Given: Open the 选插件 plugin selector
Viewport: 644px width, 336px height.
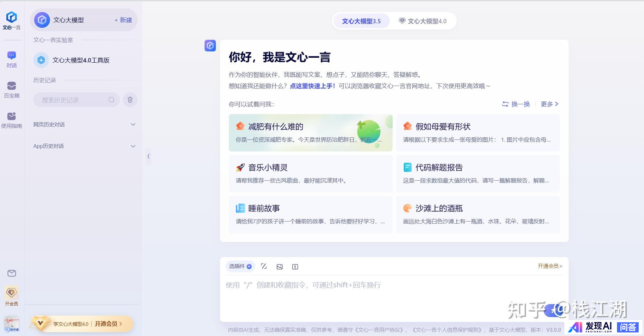Looking at the screenshot, I should (240, 266).
